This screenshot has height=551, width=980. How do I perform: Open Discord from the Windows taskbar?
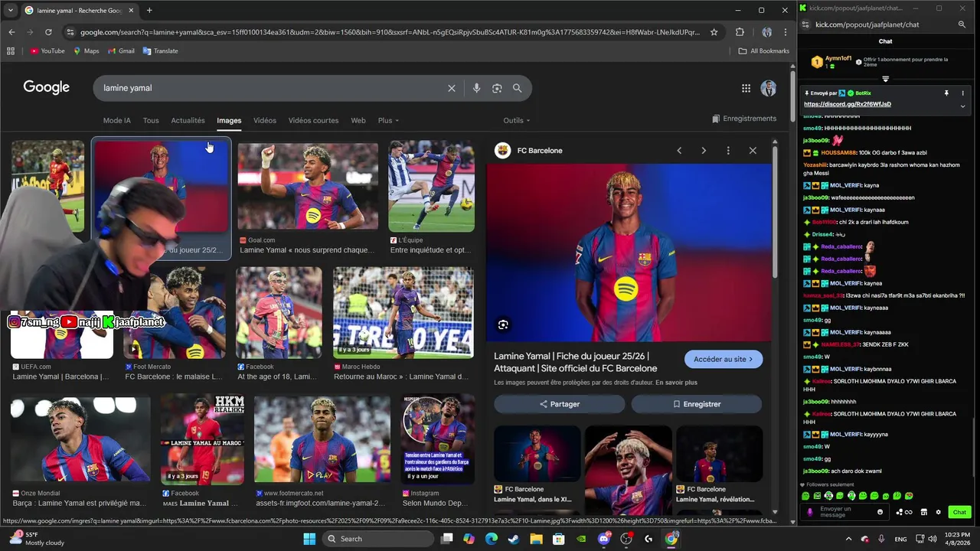604,539
